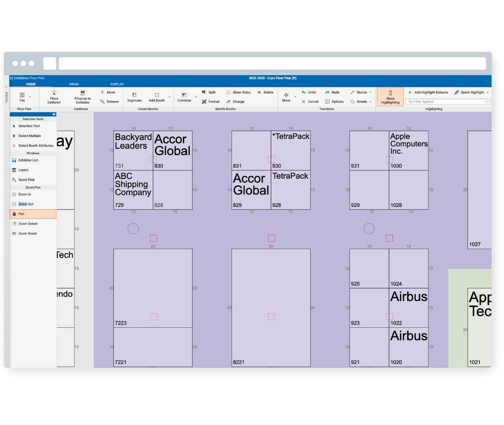Open the Combine dropdown arrow
Viewport: 504px width, 425px height.
[x=196, y=97]
